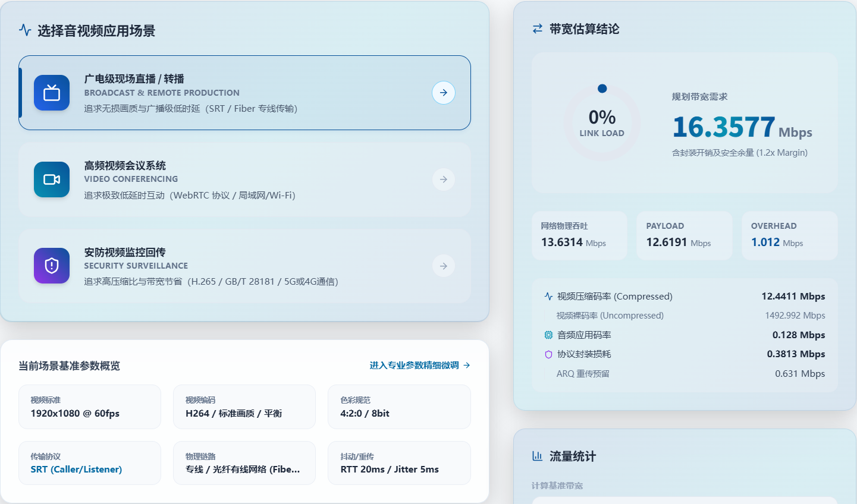Select the 高频视频会议系统 scene

tap(244, 179)
